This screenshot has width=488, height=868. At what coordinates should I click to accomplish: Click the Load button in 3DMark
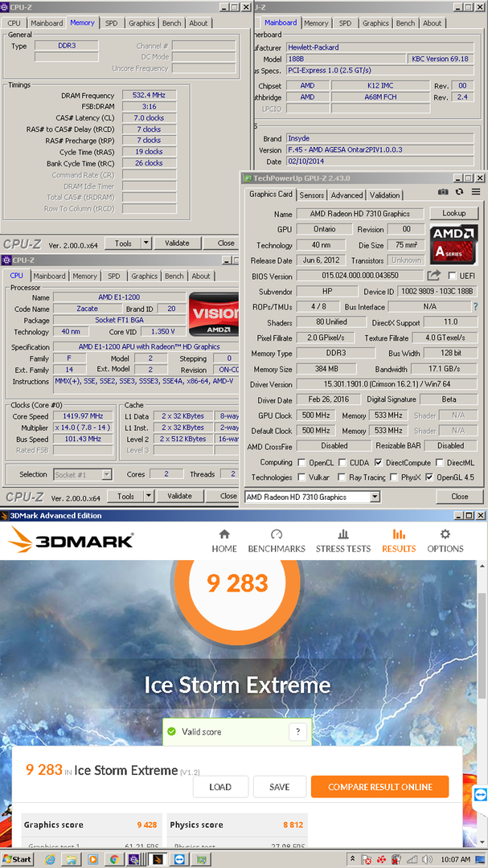(x=220, y=787)
